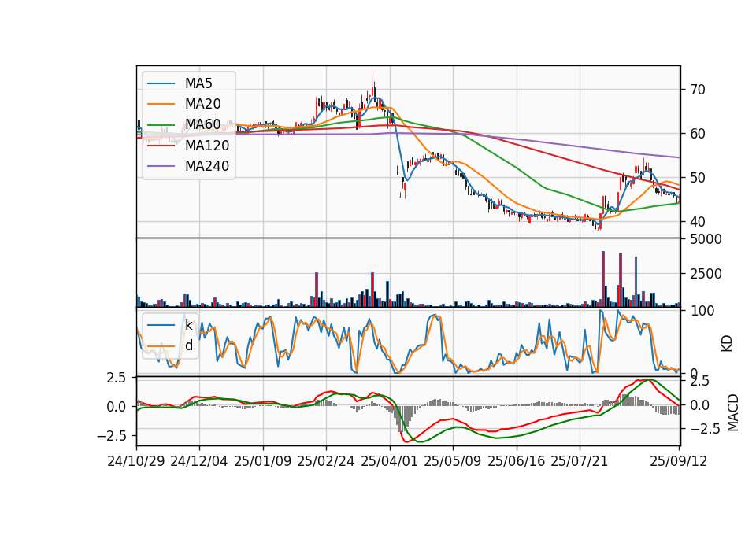Click the left MACD axis −2.5 label
This screenshot has width=756, height=543.
pos(111,436)
